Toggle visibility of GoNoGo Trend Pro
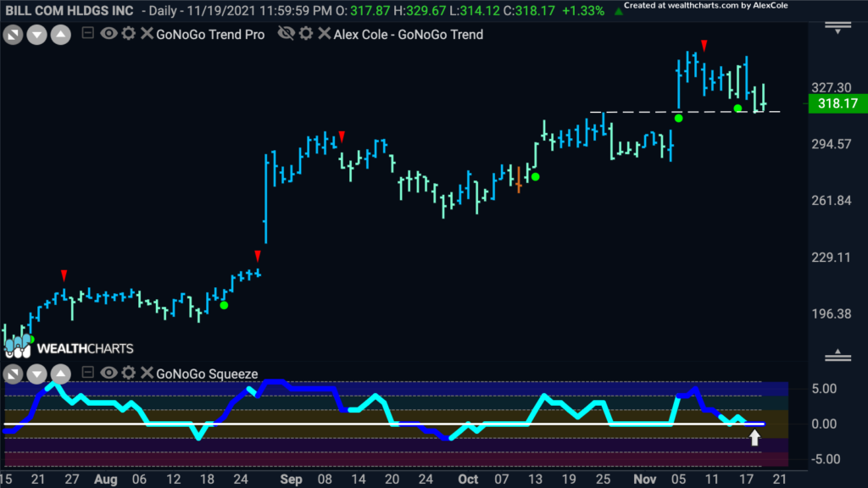This screenshot has width=868, height=488. 108,33
